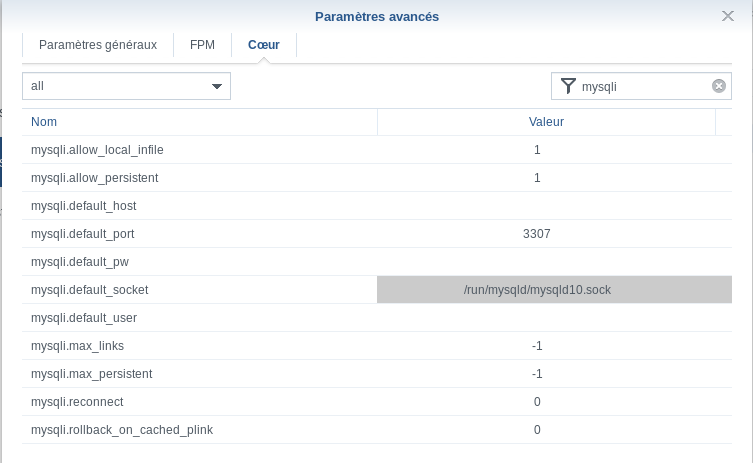The height and width of the screenshot is (463, 753).
Task: Select the Cœur tab
Action: 264,45
